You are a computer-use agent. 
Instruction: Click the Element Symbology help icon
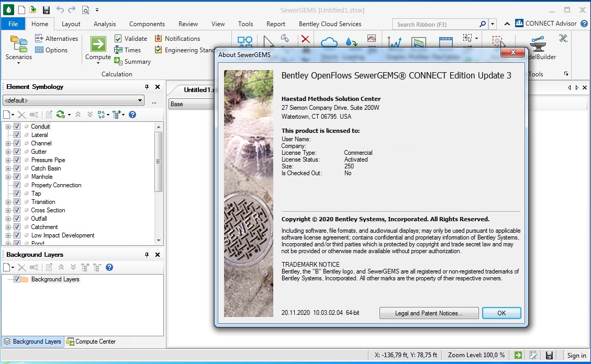point(132,115)
